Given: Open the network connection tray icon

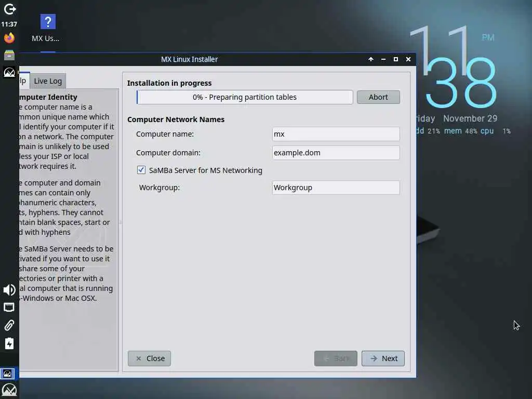Looking at the screenshot, I should pyautogui.click(x=9, y=308).
